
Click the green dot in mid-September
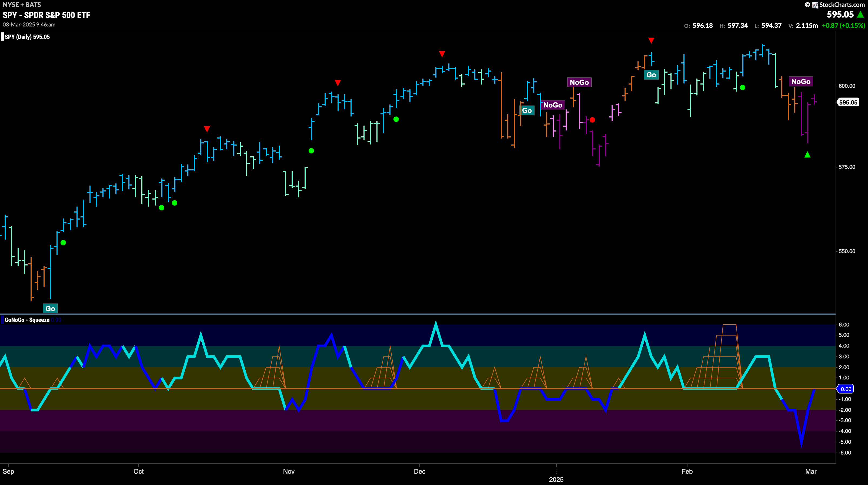(63, 242)
